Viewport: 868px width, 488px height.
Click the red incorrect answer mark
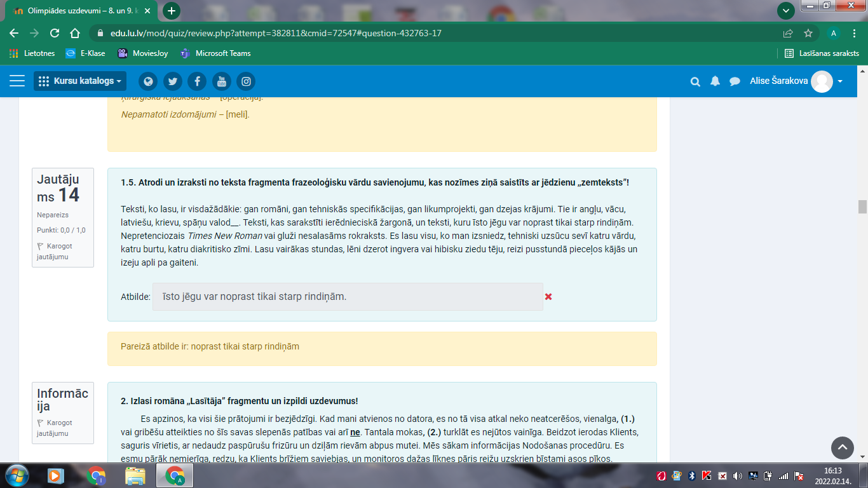pyautogui.click(x=548, y=297)
